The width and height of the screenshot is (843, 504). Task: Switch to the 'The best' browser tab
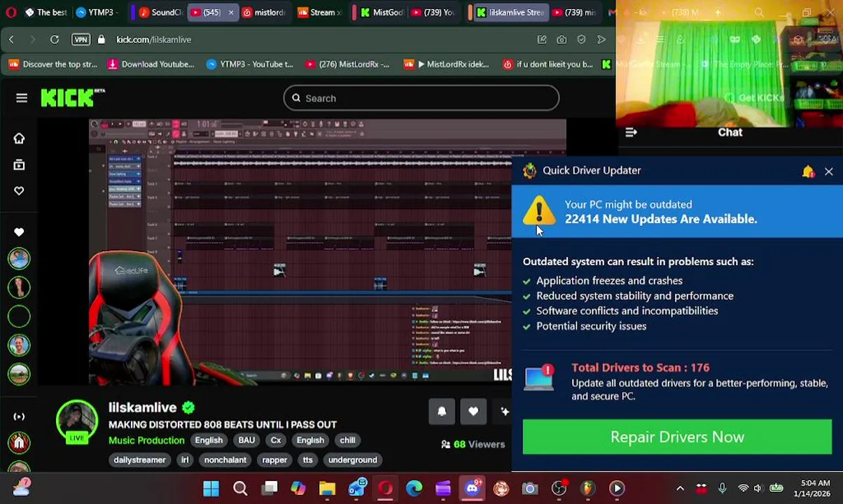coord(46,12)
